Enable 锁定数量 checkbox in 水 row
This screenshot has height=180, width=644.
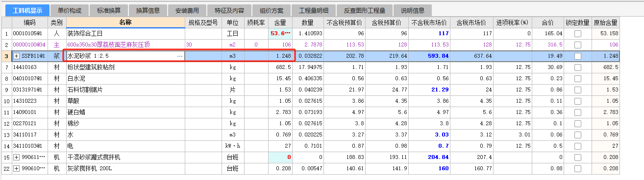coord(578,135)
